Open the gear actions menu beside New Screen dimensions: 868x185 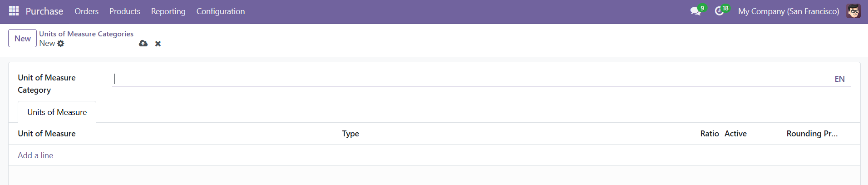coord(61,44)
